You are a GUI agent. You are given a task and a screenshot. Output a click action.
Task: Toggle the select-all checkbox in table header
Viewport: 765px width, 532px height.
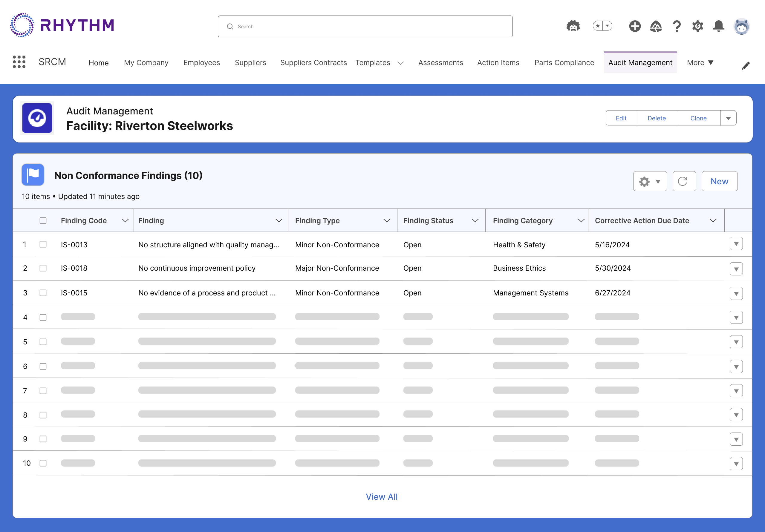click(43, 220)
